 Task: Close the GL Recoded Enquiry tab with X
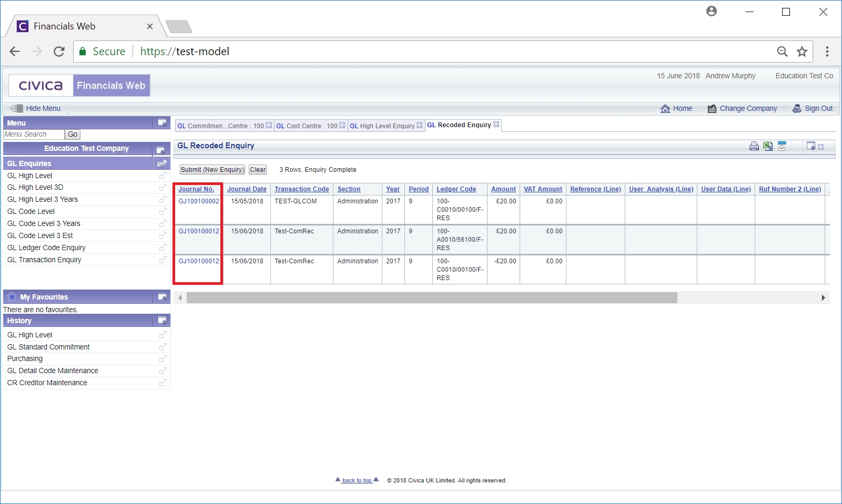pyautogui.click(x=496, y=125)
